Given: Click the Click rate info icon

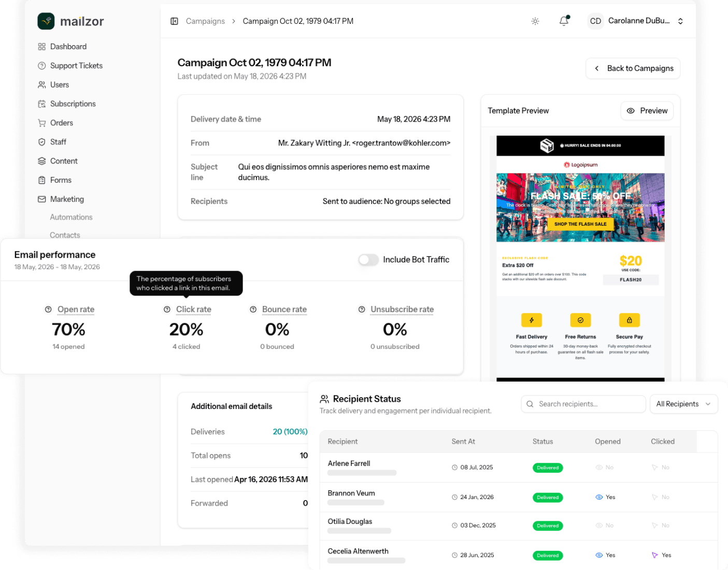Looking at the screenshot, I should 167,310.
